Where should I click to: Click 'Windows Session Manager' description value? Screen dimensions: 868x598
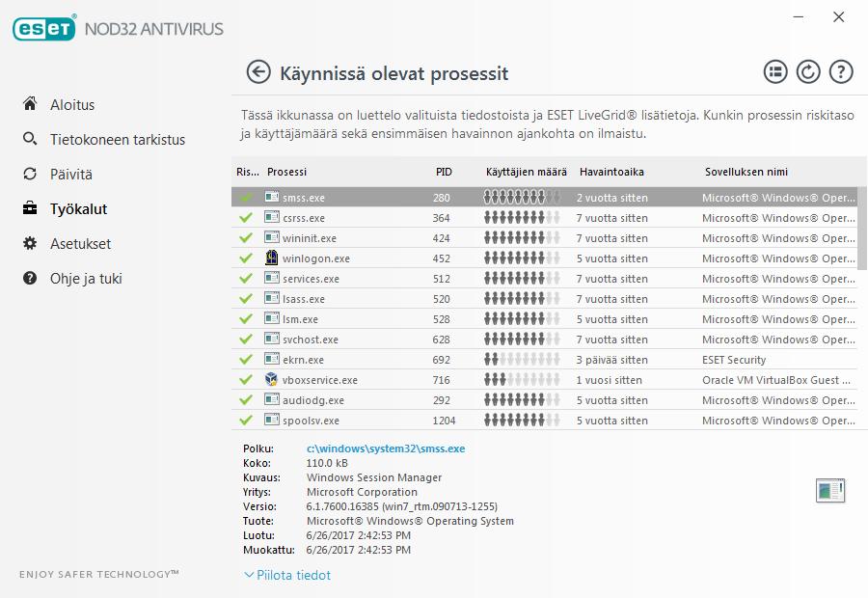tap(374, 477)
